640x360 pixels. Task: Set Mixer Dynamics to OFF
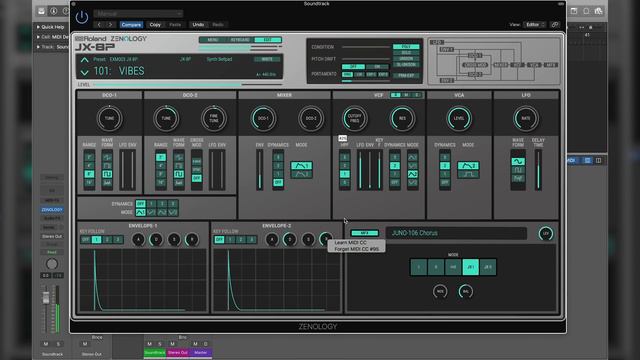coord(278,182)
